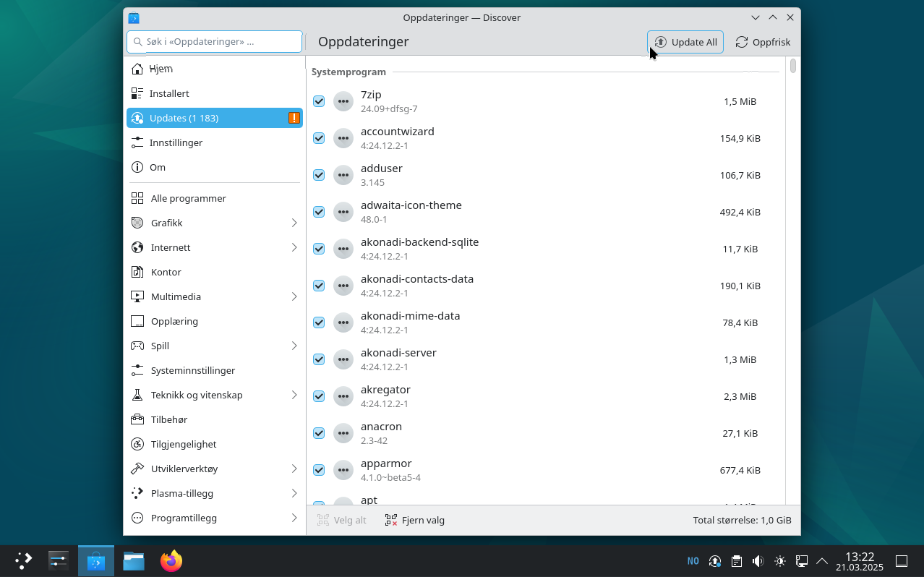Expand the Multimedia category arrow

[x=294, y=296]
